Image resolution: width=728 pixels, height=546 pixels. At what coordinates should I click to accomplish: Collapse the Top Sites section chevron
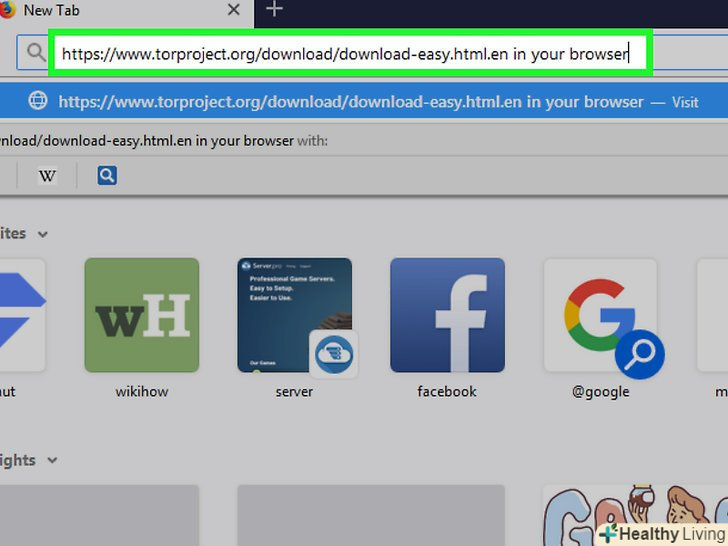43,234
